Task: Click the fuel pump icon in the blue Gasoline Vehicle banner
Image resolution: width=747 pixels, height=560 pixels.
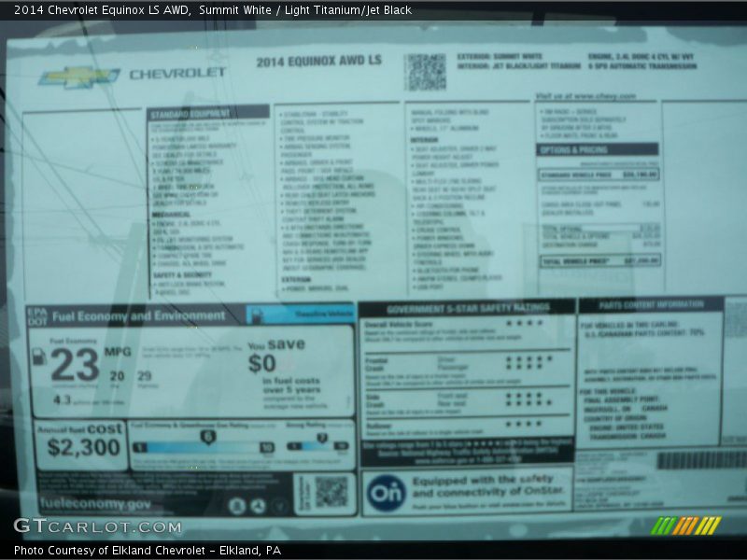Action: click(257, 315)
